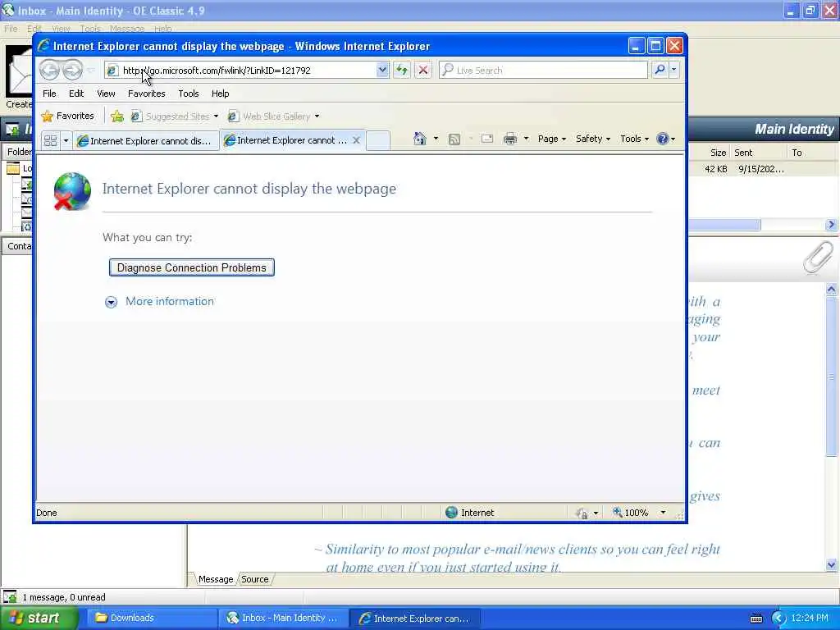840x630 pixels.
Task: Click Diagnose Connection Problems button
Action: click(192, 267)
